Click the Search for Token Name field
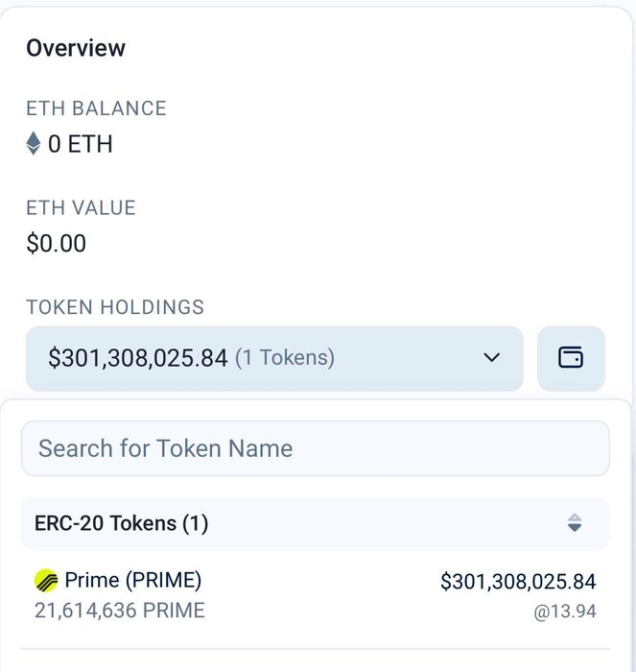 coord(315,448)
